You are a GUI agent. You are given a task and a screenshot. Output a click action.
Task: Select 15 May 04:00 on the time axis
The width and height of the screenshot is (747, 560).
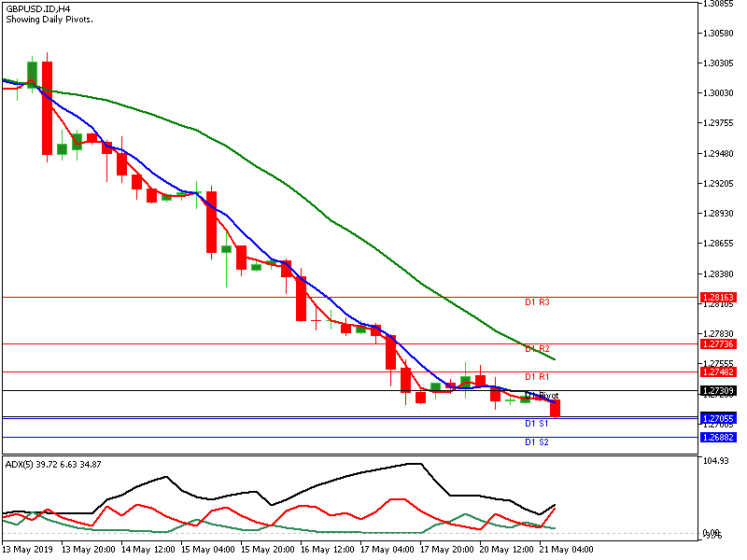point(207,549)
